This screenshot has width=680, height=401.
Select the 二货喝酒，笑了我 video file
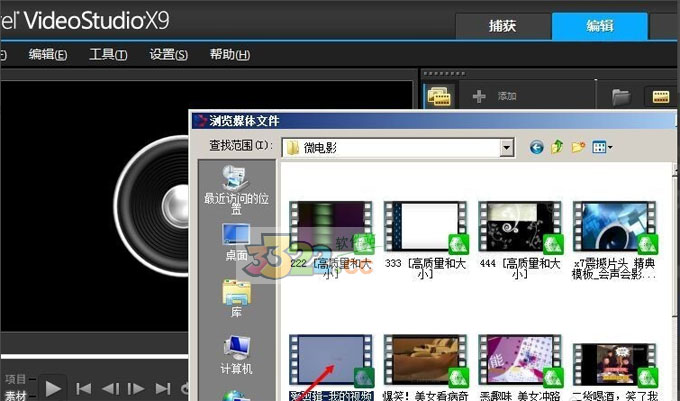click(x=615, y=371)
